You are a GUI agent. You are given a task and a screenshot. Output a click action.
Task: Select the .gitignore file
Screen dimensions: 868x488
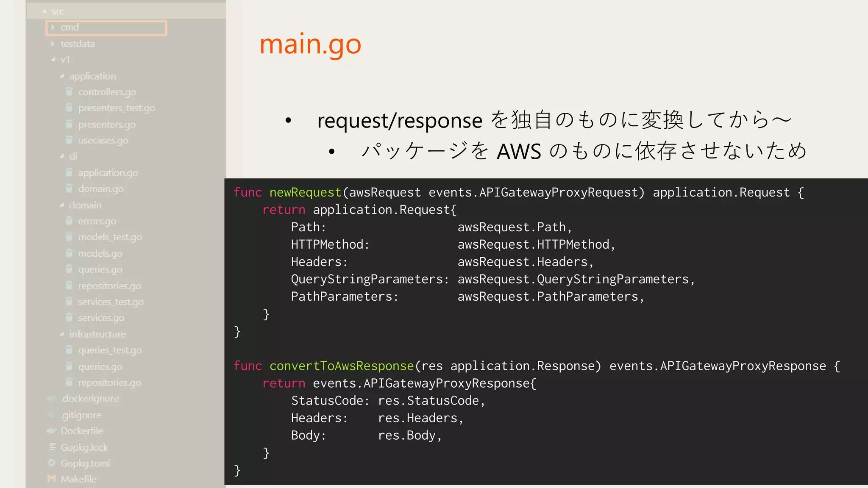(81, 415)
